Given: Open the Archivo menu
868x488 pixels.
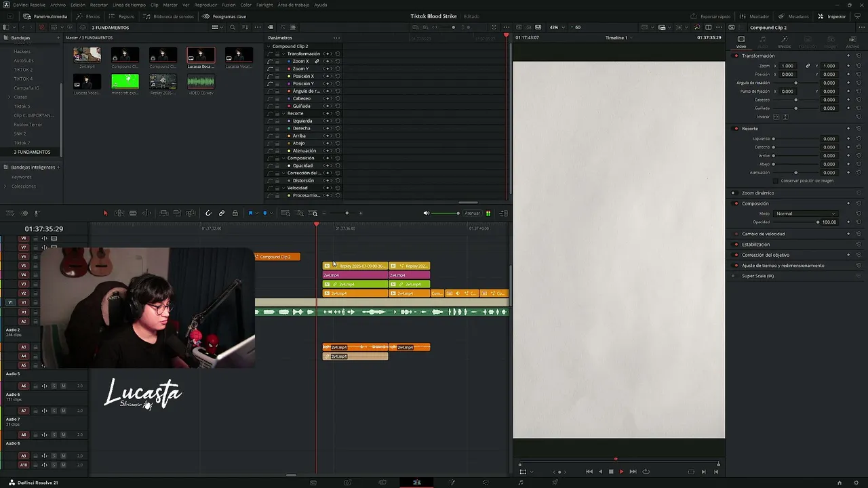Looking at the screenshot, I should (x=58, y=5).
